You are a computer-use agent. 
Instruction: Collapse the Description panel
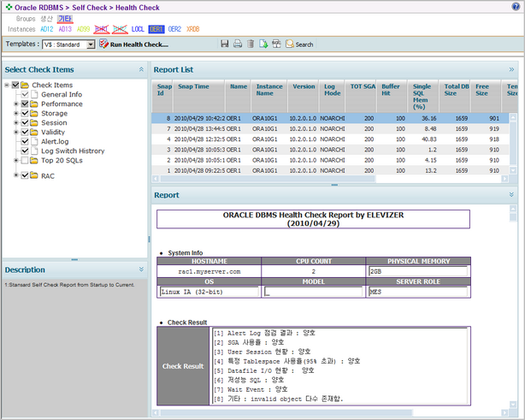141,269
